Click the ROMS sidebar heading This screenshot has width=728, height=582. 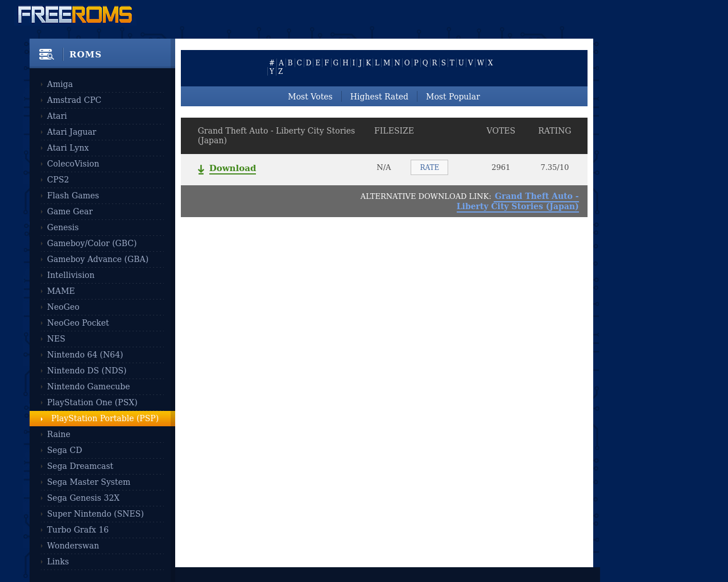(x=85, y=55)
